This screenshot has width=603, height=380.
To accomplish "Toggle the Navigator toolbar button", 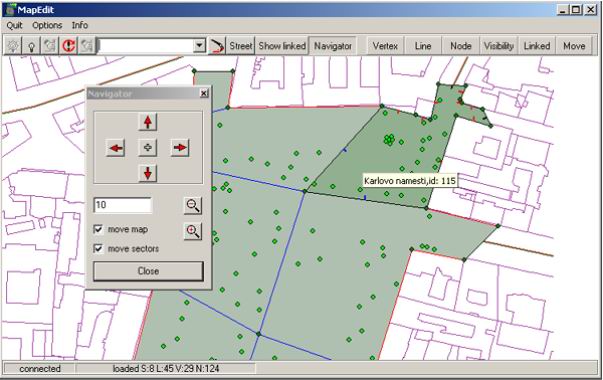I will (333, 46).
